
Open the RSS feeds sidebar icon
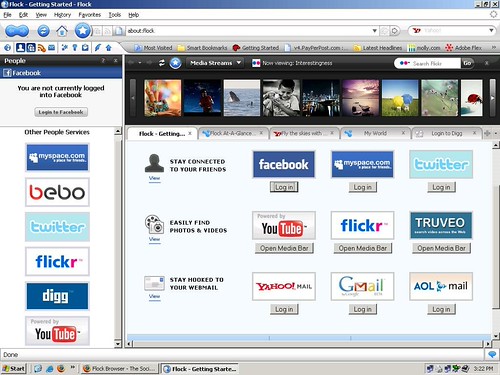[x=42, y=48]
